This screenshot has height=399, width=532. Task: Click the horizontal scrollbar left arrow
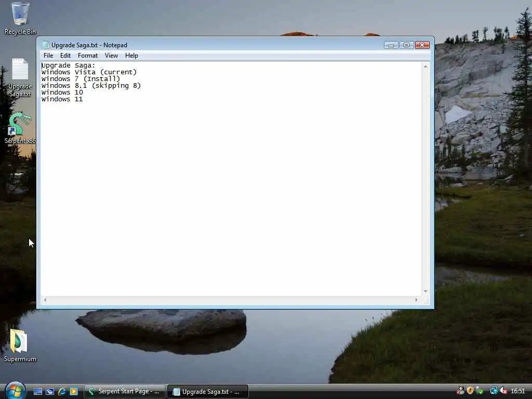(x=45, y=300)
